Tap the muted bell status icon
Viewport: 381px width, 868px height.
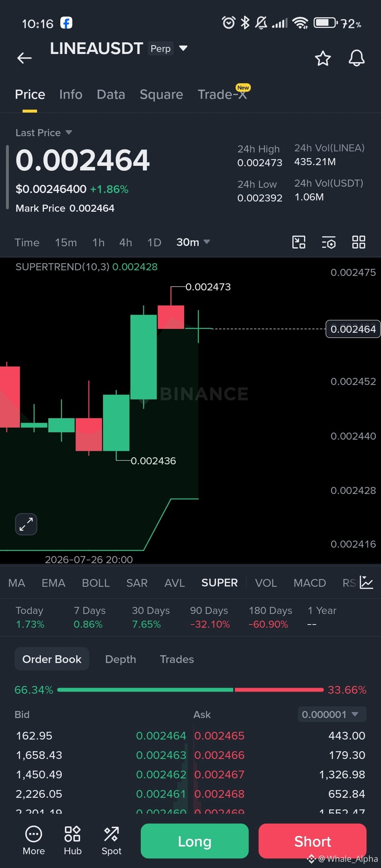(261, 23)
